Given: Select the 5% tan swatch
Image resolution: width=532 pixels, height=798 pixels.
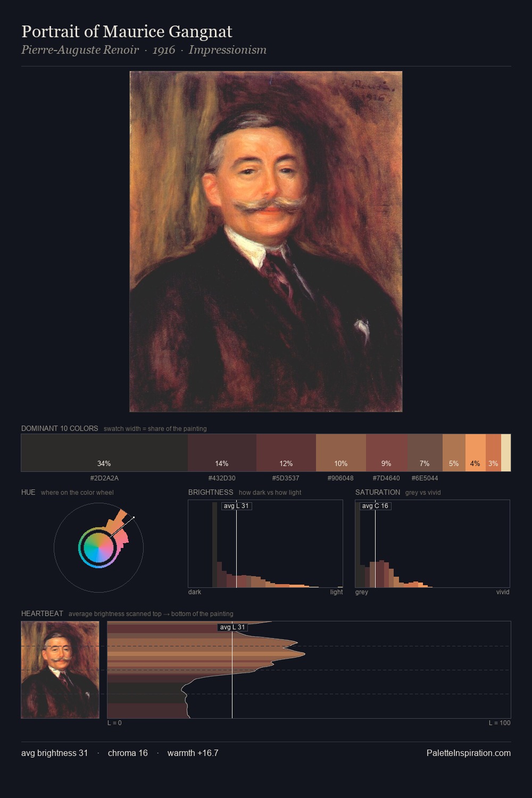Looking at the screenshot, I should [x=454, y=453].
